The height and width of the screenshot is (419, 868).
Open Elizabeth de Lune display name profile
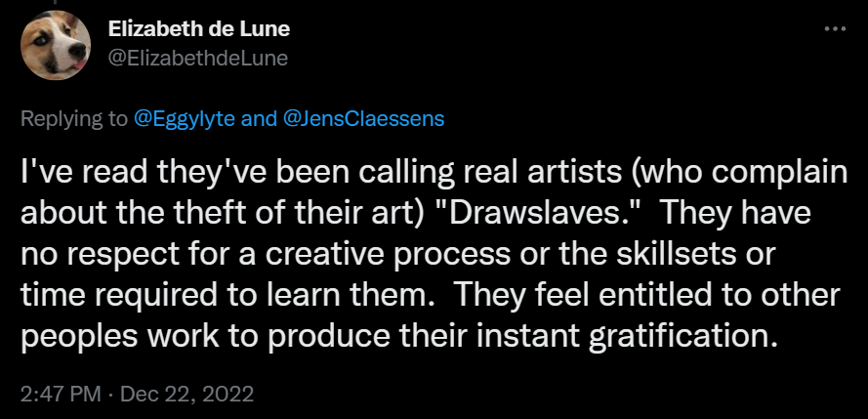pyautogui.click(x=199, y=28)
